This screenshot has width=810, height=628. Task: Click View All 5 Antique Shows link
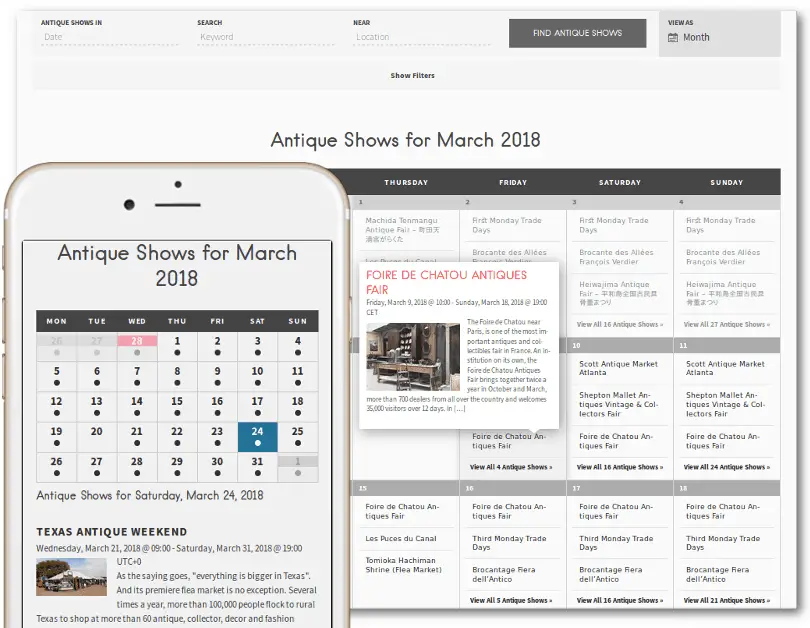click(x=511, y=600)
